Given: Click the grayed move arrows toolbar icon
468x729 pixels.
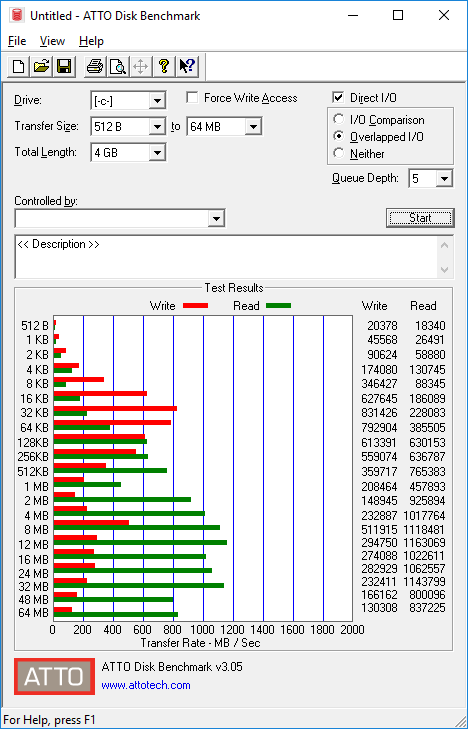Looking at the screenshot, I should click(140, 66).
